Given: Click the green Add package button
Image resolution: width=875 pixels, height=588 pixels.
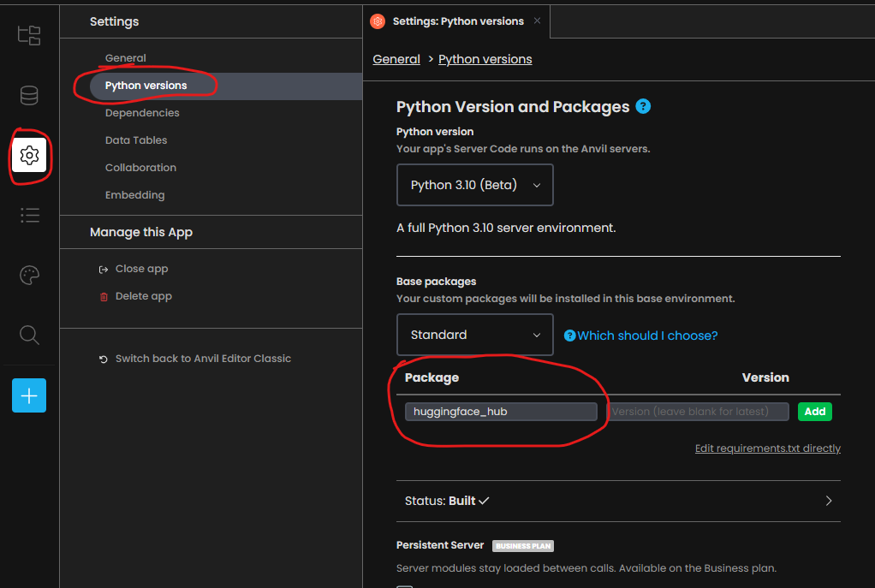Looking at the screenshot, I should pos(813,412).
